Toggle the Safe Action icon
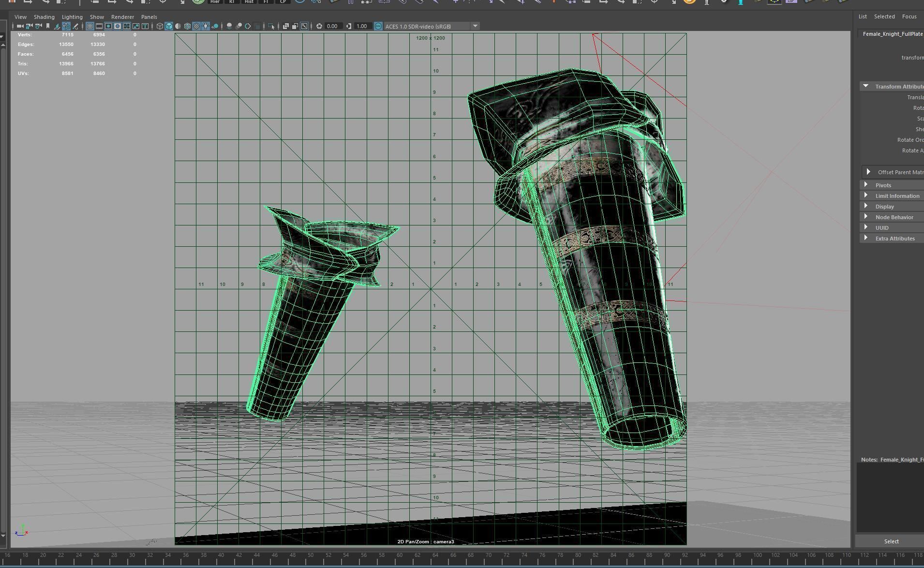 [x=136, y=26]
